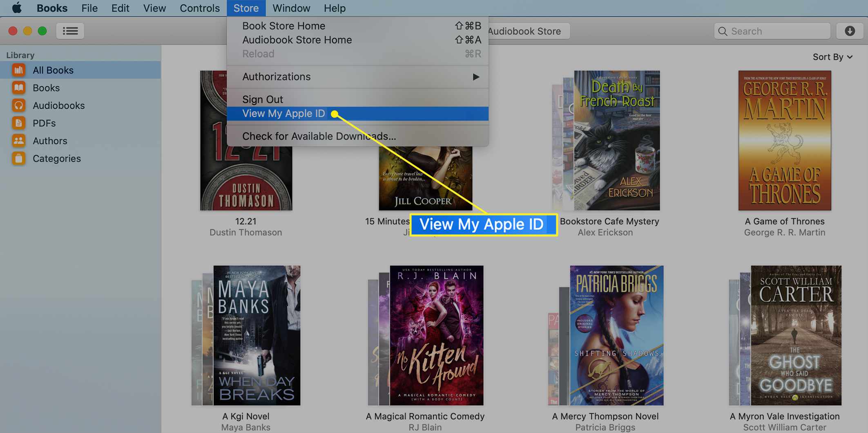Open the Edit menu

[x=120, y=8]
